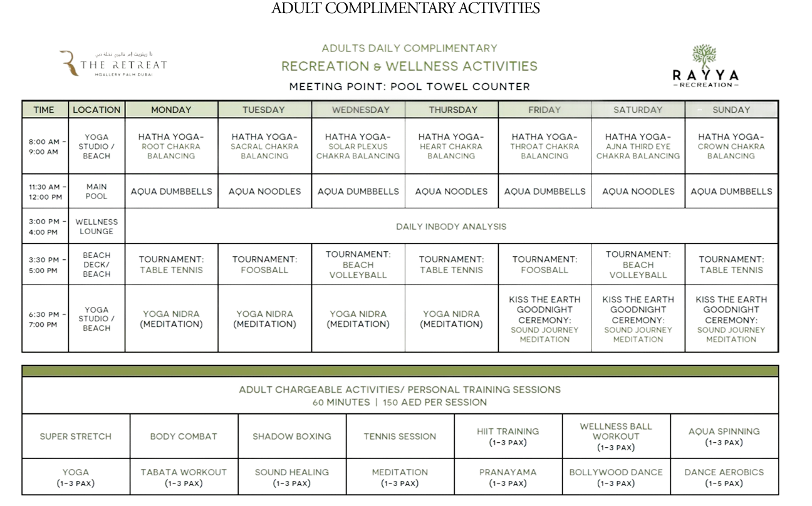The height and width of the screenshot is (506, 812).
Task: Click the TIME column header
Action: tap(44, 109)
